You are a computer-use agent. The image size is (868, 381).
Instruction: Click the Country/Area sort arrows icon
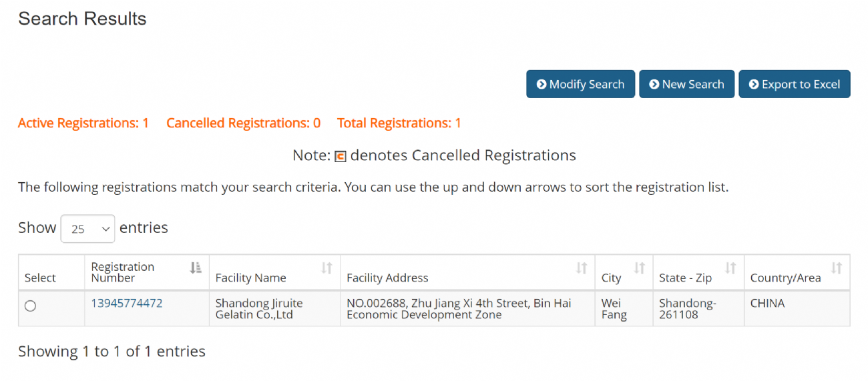click(x=837, y=268)
